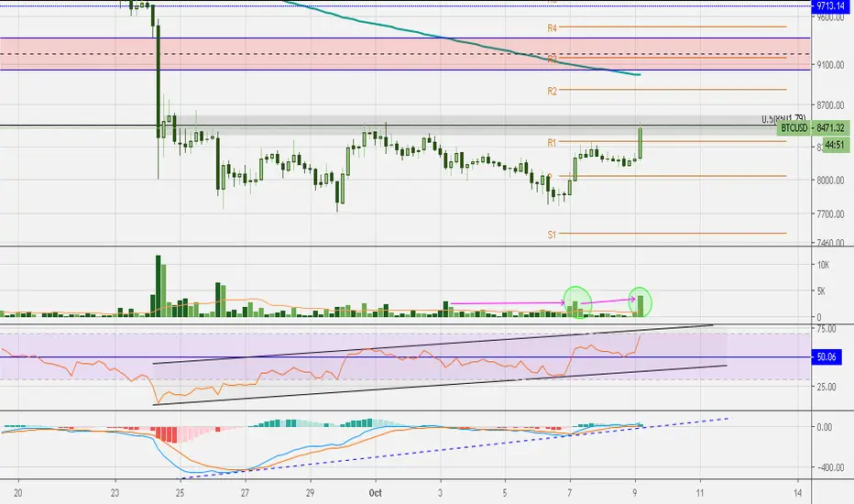854x504 pixels.
Task: Click date 3 on the time axis
Action: 440,493
